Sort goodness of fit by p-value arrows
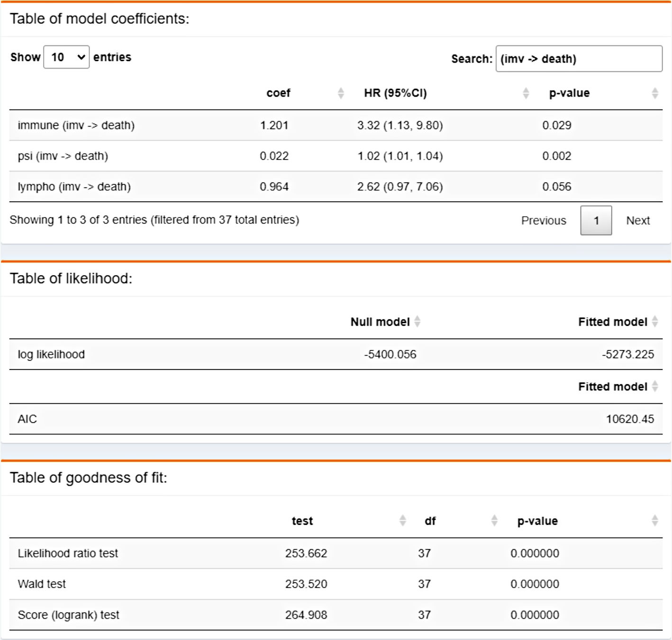This screenshot has width=672, height=640. [655, 521]
